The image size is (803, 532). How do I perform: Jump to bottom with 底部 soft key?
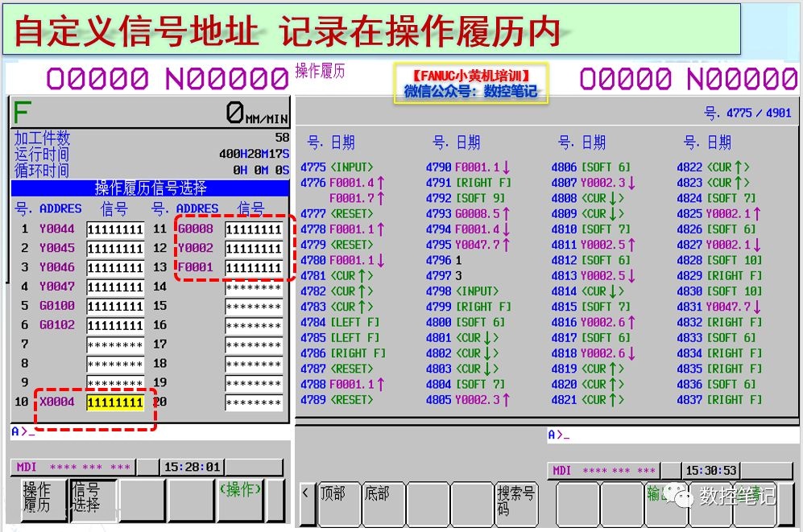coord(383,503)
